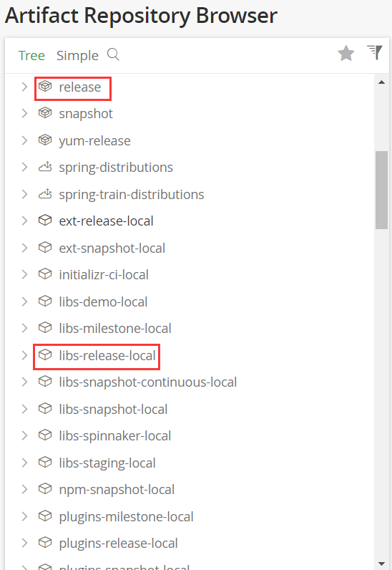Click the box icon beside ext-release-local
Image resolution: width=392 pixels, height=570 pixels.
[x=45, y=221]
